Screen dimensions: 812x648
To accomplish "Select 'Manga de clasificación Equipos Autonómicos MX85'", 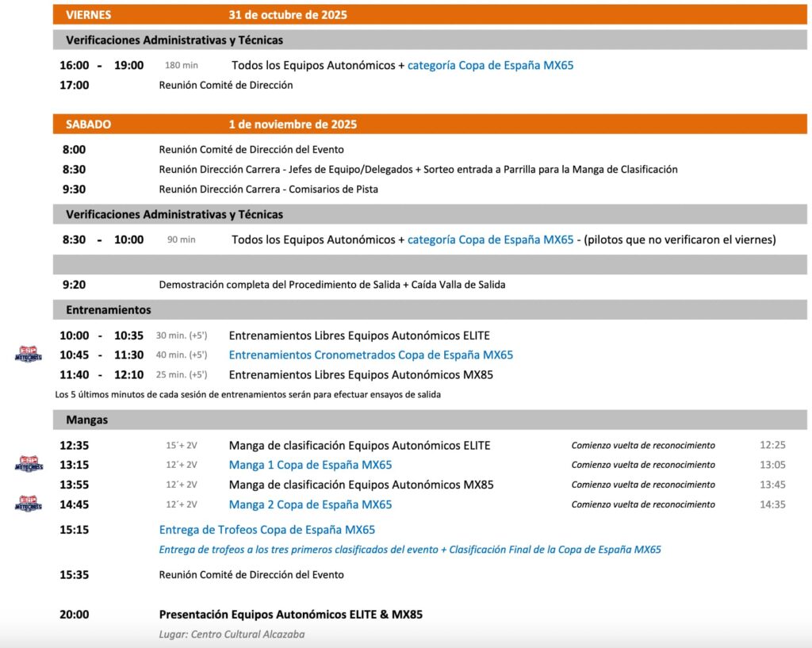I will (x=361, y=485).
